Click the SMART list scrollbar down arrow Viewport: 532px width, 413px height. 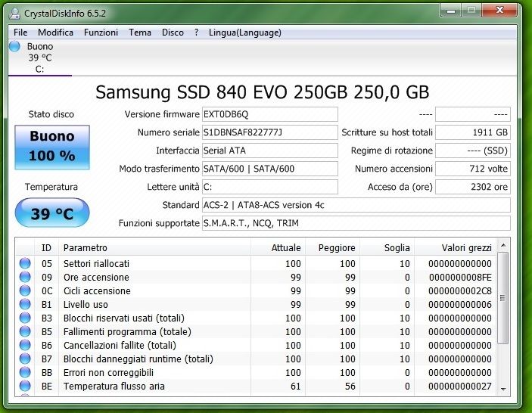503,390
